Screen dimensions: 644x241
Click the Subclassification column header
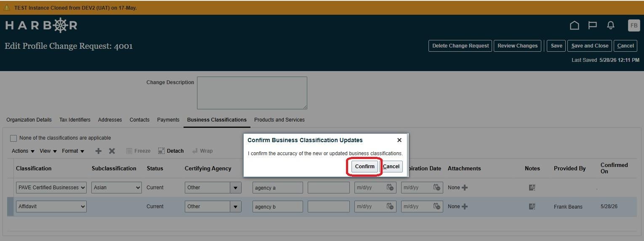click(114, 169)
